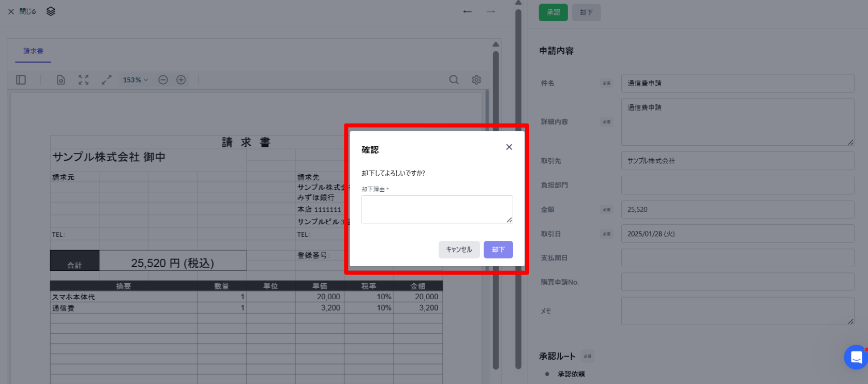Open the chat support bubble

(x=856, y=357)
